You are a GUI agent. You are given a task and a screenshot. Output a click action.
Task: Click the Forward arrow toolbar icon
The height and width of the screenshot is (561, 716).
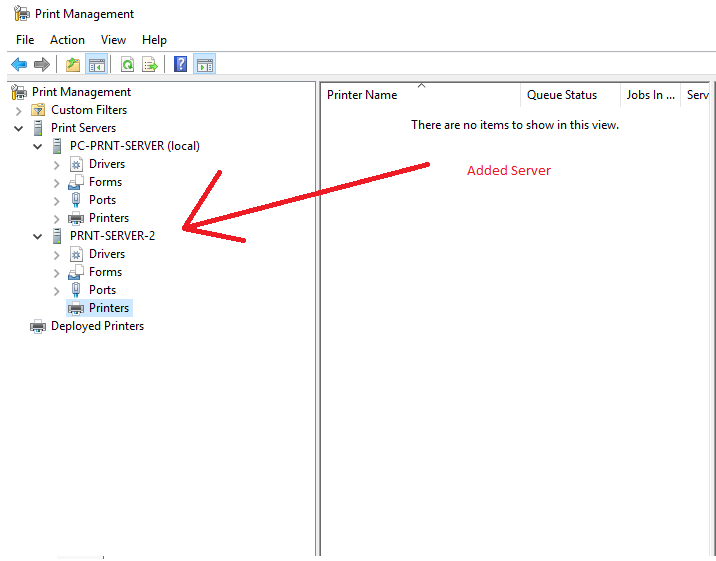(x=42, y=64)
